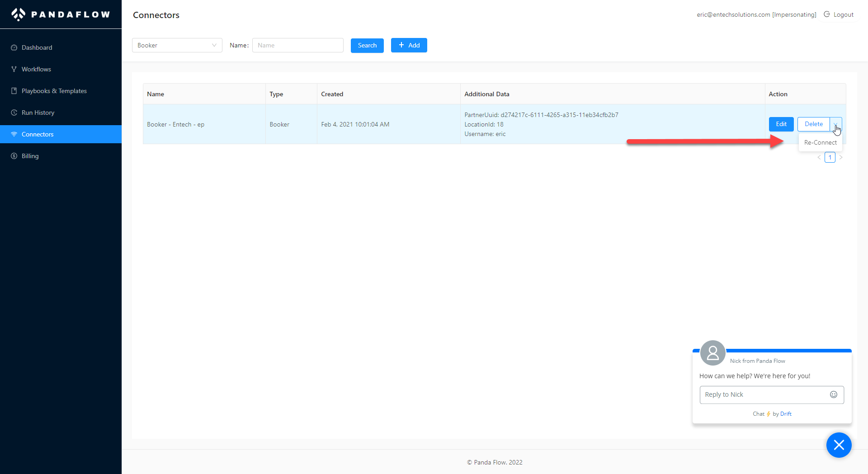This screenshot has width=868, height=474.
Task: Click the Search button
Action: (367, 45)
